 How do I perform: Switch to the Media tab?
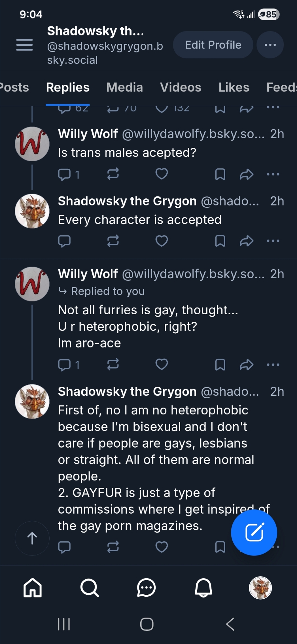125,87
